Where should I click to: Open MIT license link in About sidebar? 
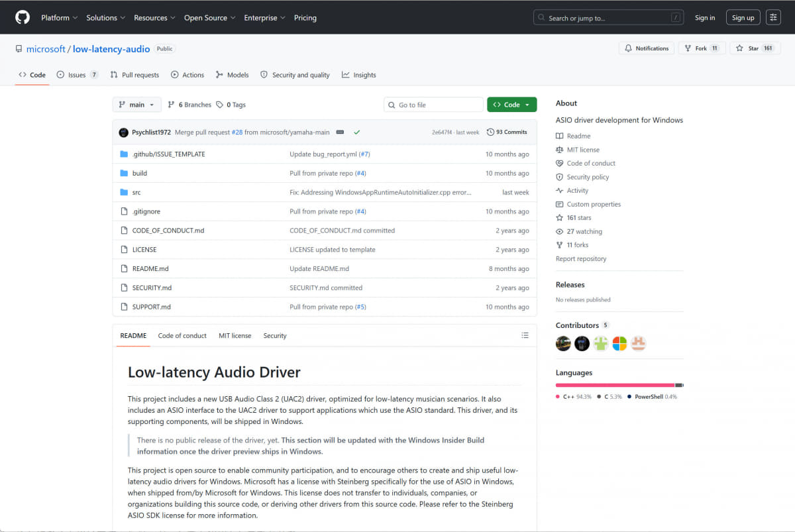pyautogui.click(x=578, y=150)
